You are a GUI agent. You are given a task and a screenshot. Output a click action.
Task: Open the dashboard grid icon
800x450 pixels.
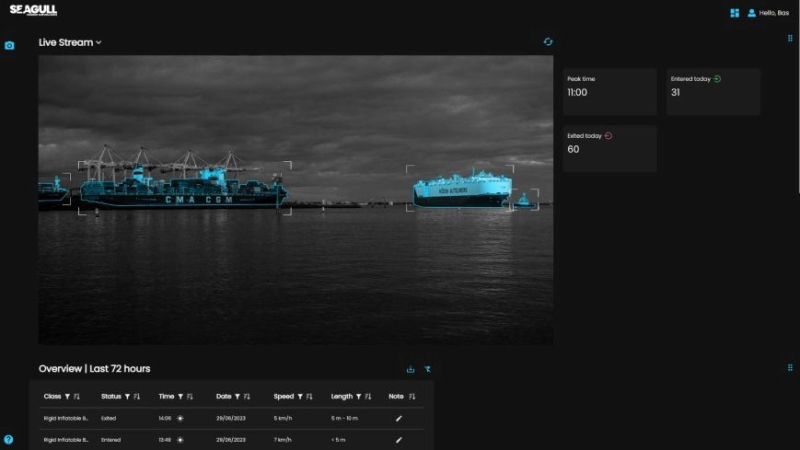pos(735,13)
